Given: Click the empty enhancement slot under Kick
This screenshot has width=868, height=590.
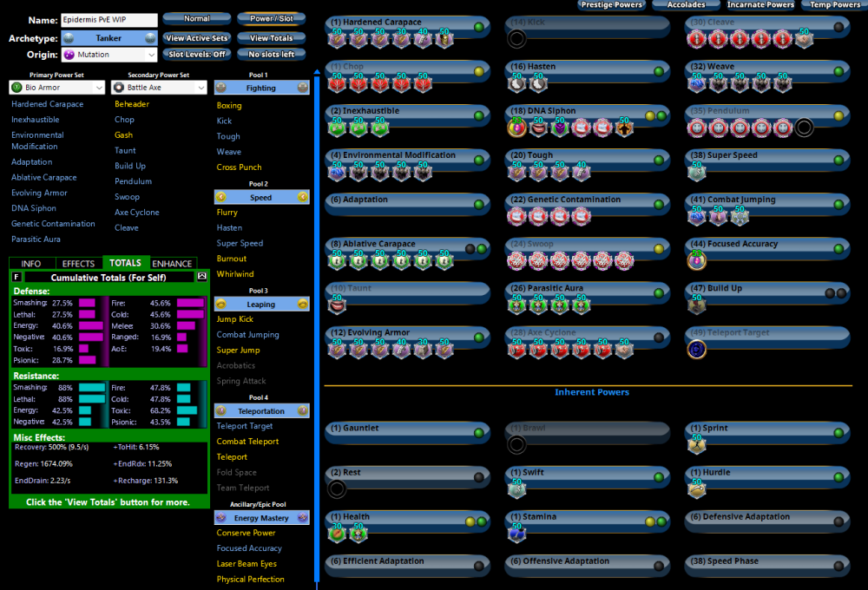Looking at the screenshot, I should point(518,39).
